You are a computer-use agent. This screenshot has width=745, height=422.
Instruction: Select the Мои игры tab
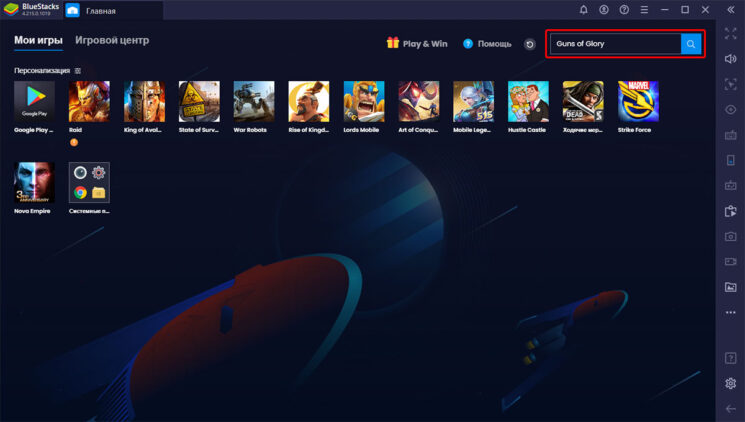click(38, 41)
